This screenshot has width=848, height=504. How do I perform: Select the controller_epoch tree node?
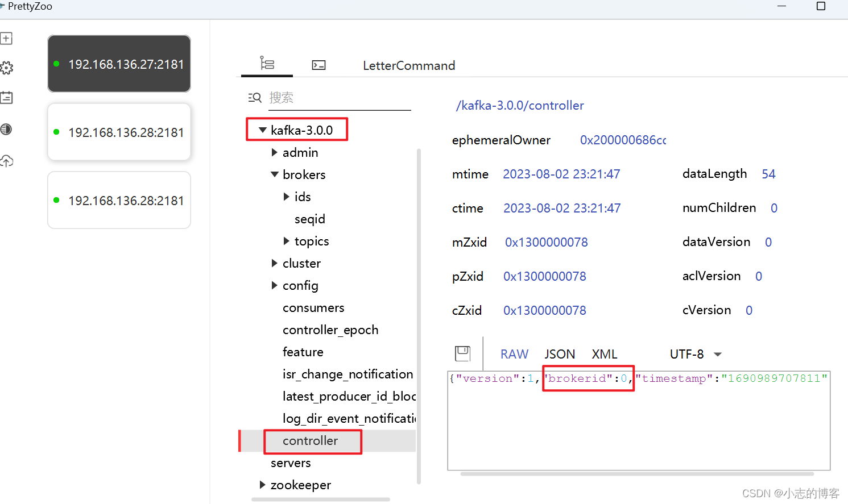pyautogui.click(x=330, y=330)
